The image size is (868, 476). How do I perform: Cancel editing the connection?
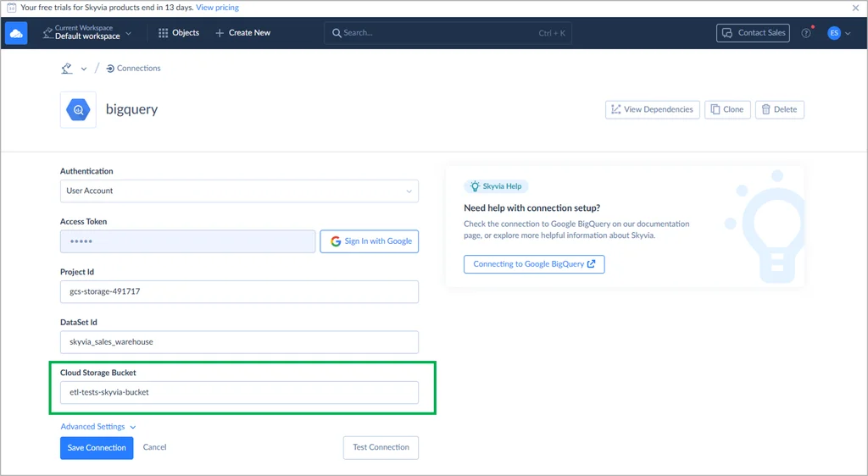pyautogui.click(x=154, y=447)
